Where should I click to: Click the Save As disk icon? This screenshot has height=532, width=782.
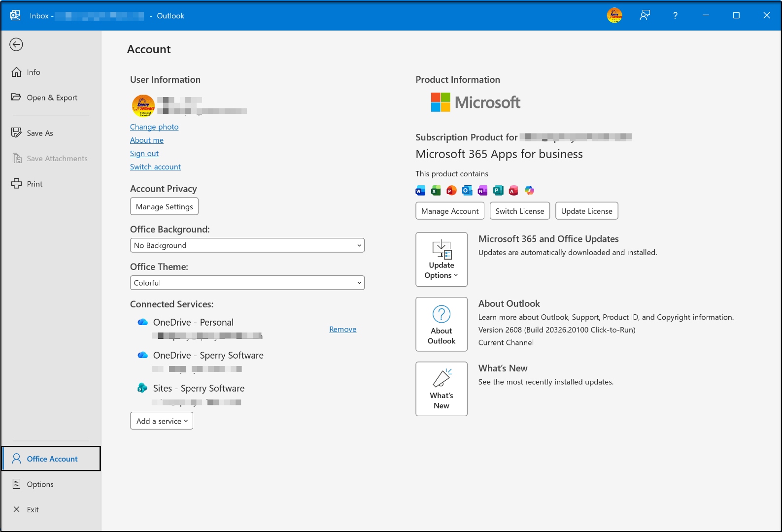pyautogui.click(x=16, y=133)
